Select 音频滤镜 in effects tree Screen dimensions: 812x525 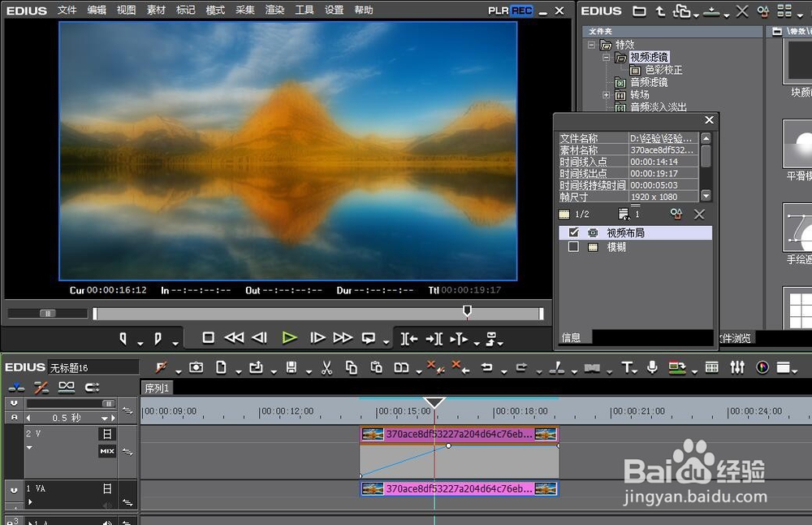tap(649, 82)
